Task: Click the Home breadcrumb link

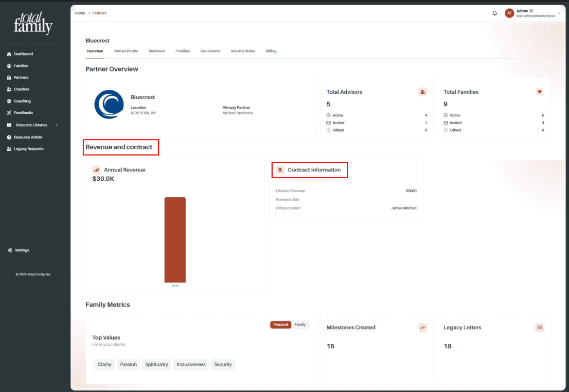Action: tap(80, 13)
